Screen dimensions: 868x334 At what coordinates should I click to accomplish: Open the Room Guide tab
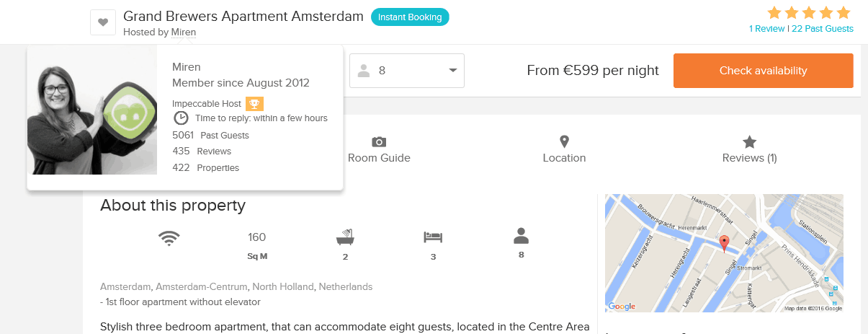coord(379,150)
